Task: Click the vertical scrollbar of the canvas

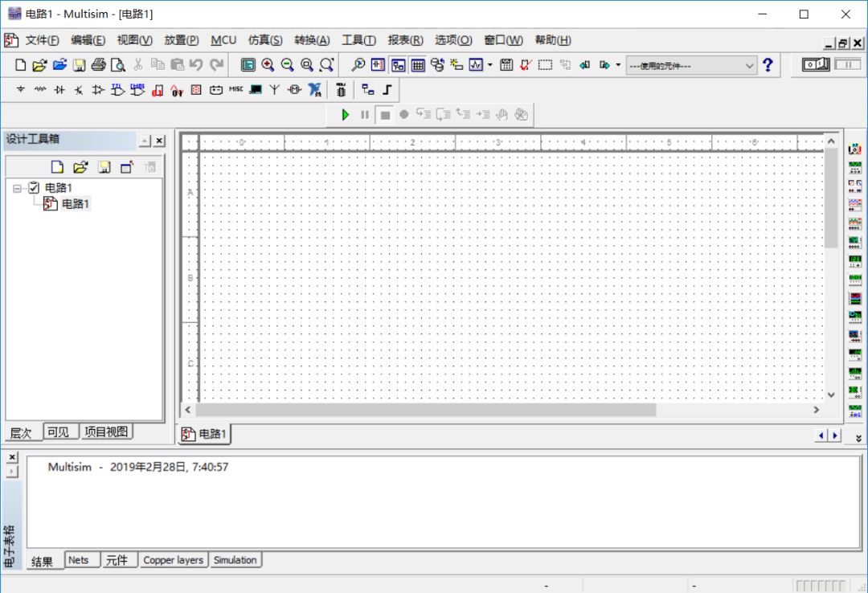Action: (x=831, y=198)
